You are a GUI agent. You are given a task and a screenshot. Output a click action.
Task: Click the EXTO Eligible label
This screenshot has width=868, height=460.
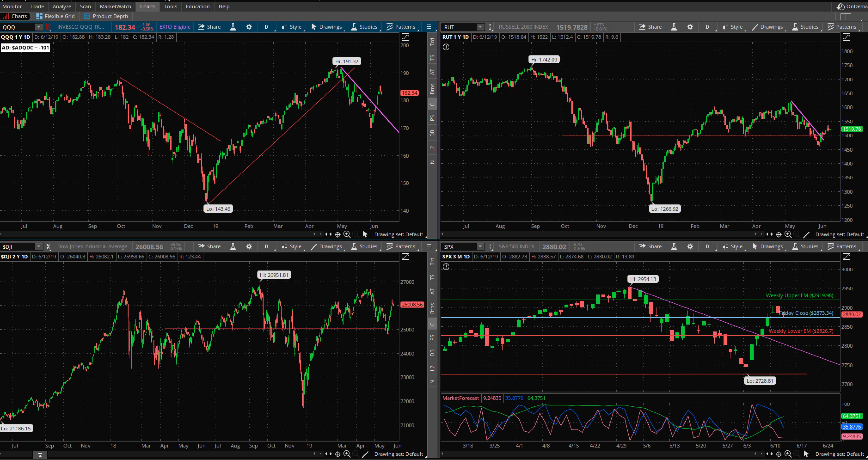[x=175, y=27]
